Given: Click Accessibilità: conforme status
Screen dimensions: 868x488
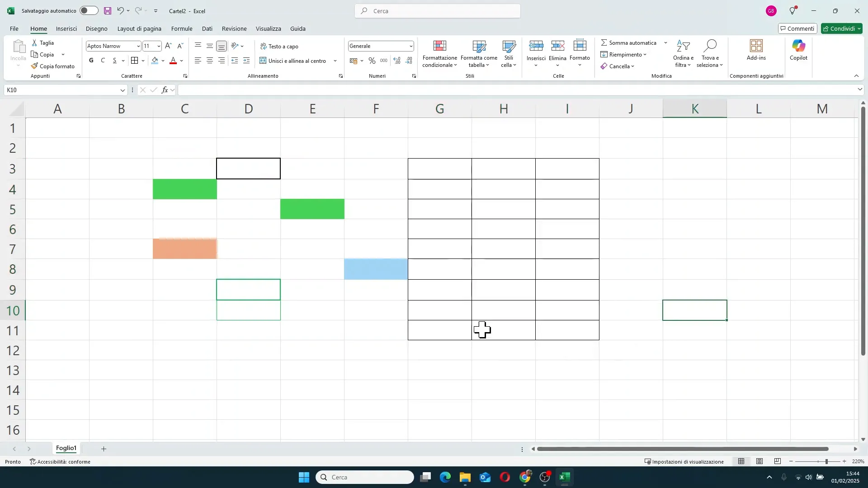Looking at the screenshot, I should [x=60, y=461].
